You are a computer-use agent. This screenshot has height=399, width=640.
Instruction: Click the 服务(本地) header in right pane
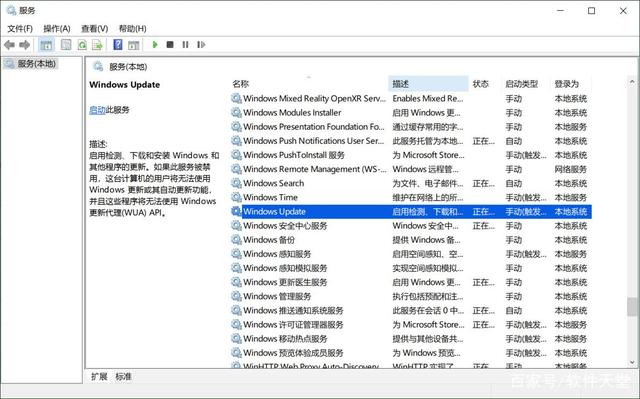point(128,66)
